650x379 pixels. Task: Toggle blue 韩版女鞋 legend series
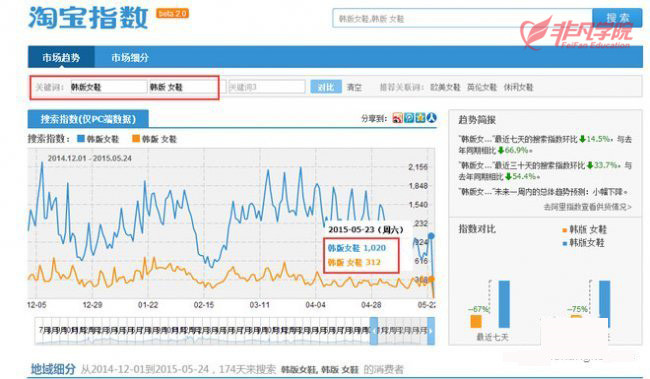click(98, 139)
